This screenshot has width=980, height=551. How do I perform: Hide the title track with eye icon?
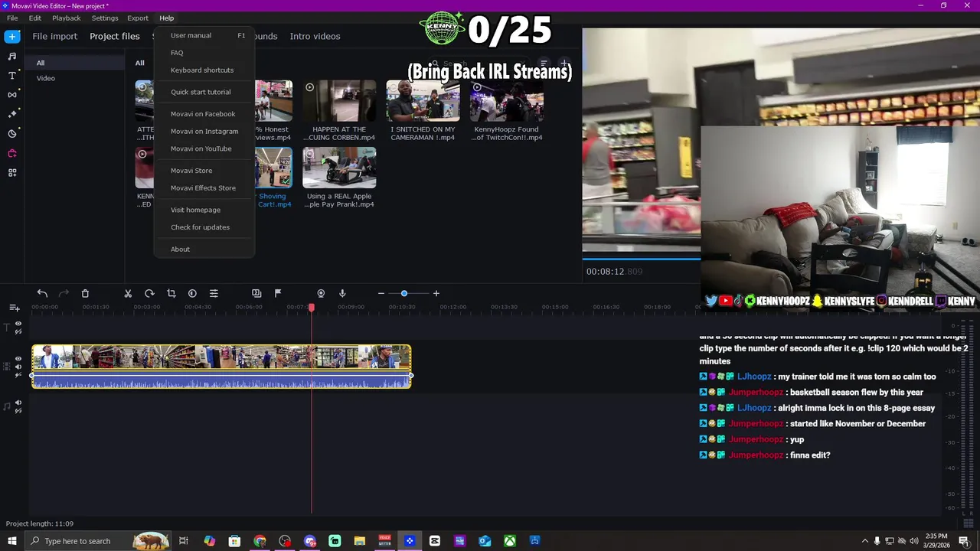(18, 324)
